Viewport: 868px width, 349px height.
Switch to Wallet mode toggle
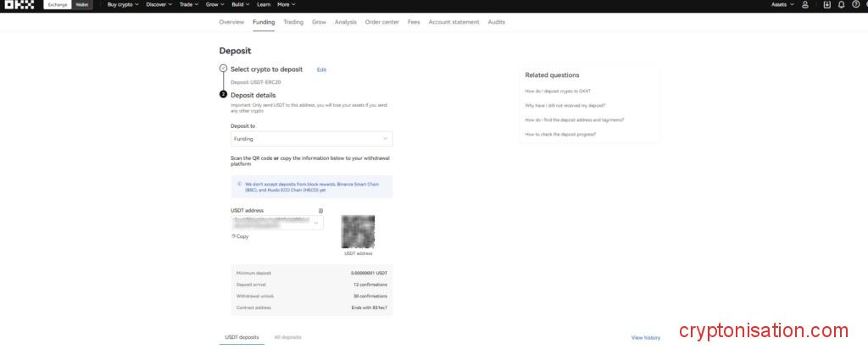pos(82,4)
